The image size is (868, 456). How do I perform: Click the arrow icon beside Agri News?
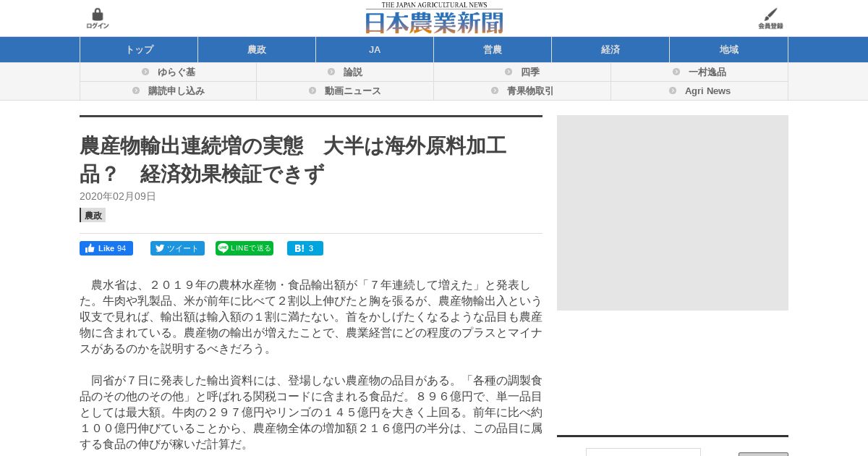click(673, 90)
